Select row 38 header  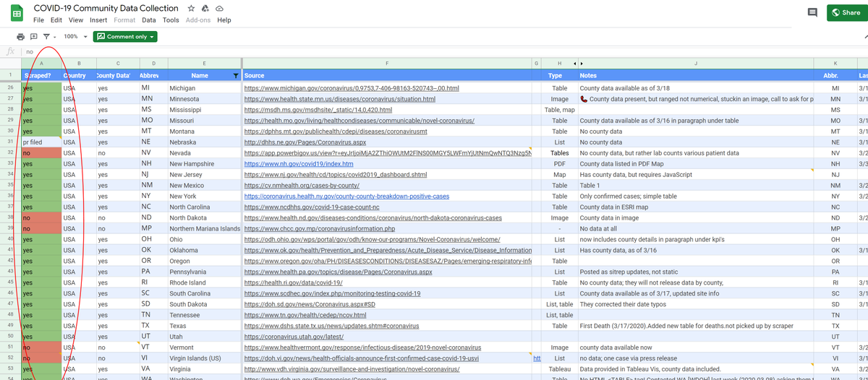pos(10,217)
